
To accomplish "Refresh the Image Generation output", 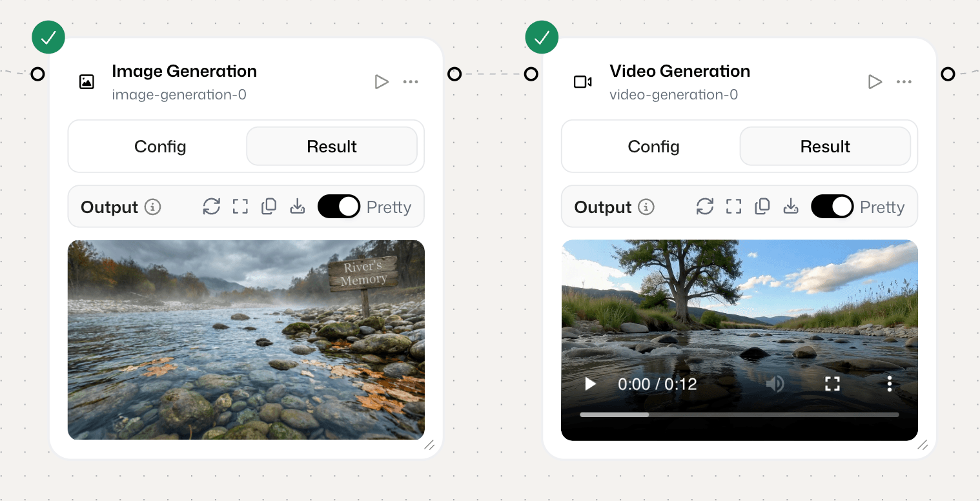I will click(x=212, y=207).
